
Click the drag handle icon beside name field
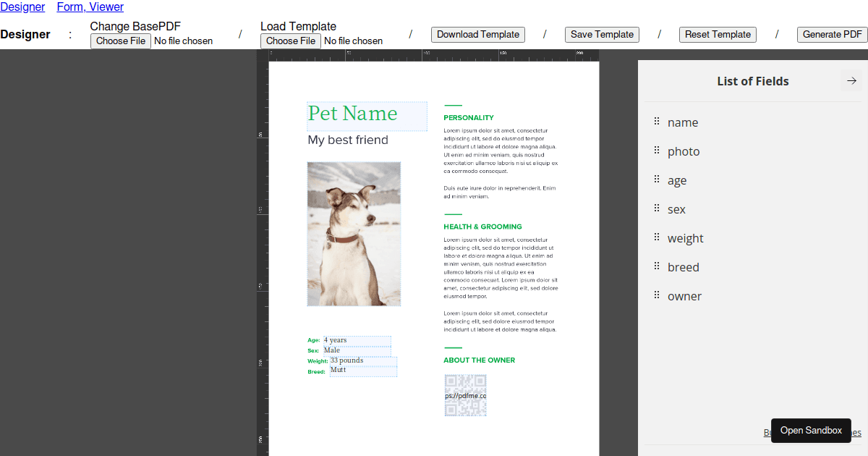click(x=656, y=122)
